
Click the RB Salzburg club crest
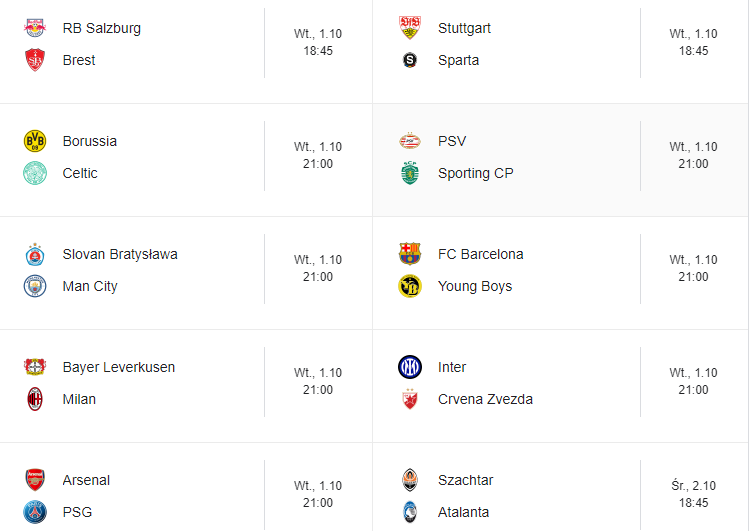click(35, 28)
